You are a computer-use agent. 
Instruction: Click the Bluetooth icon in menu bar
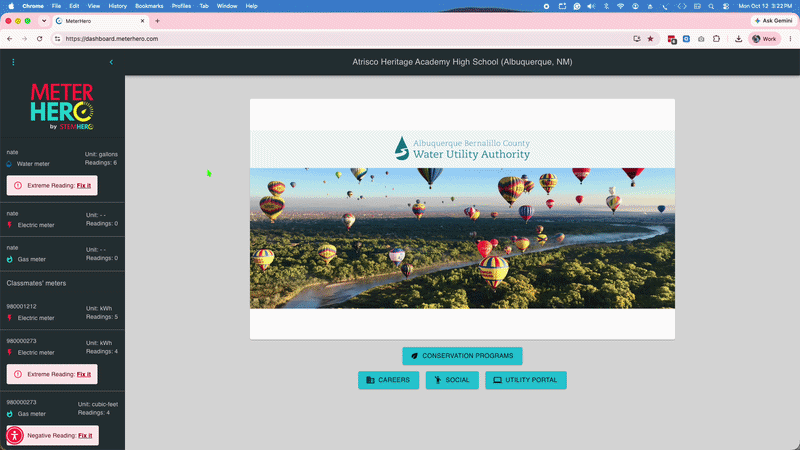[606, 6]
